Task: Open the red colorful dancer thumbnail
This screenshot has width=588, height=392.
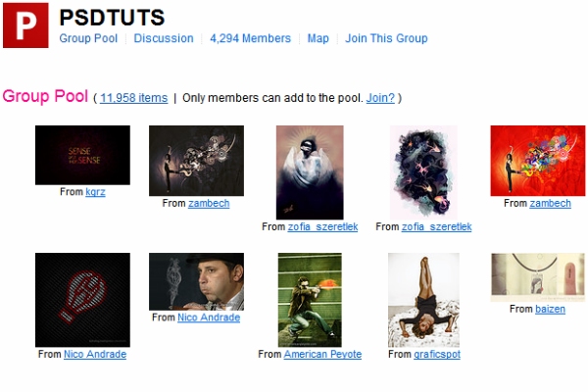Action: [x=537, y=161]
